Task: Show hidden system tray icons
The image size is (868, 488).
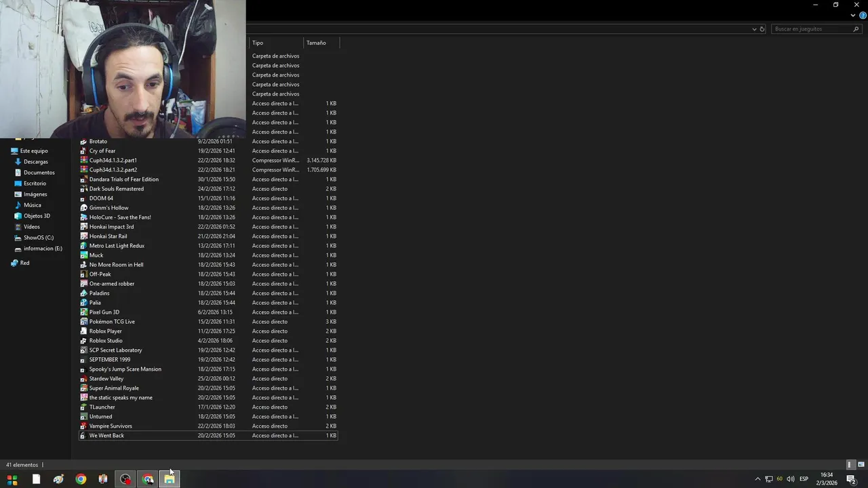Action: click(757, 479)
